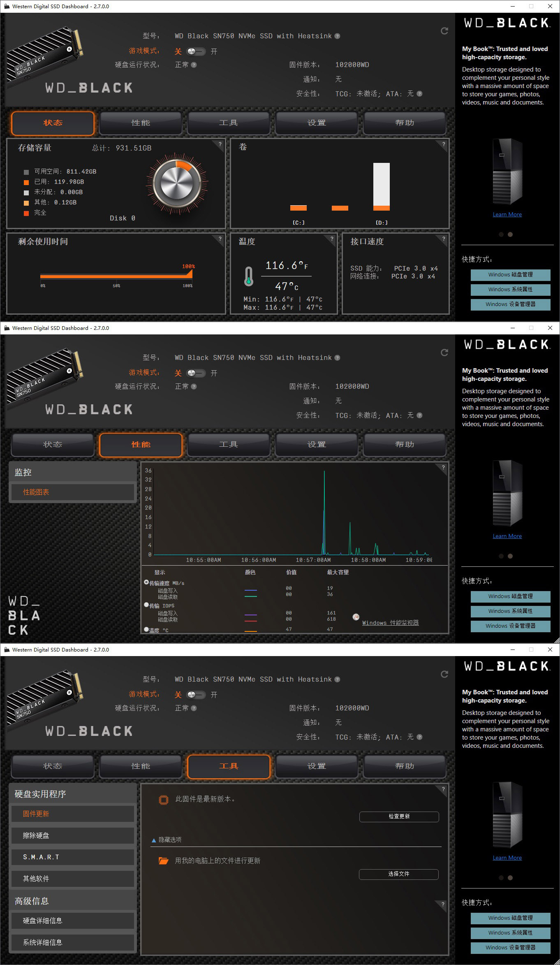The height and width of the screenshot is (965, 560).
Task: Select 性能图表 in 监控 sidebar
Action: (73, 492)
